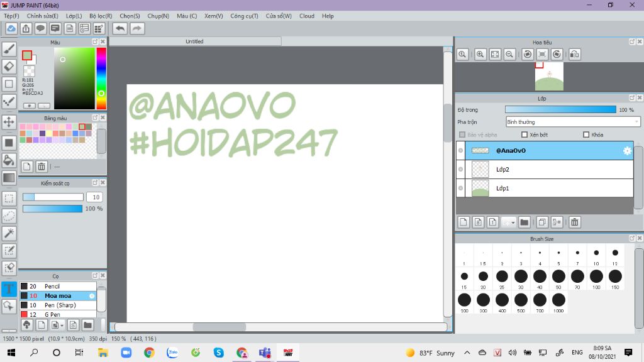Adjust the Độ trong opacity slider
Image resolution: width=644 pixels, height=362 pixels.
(560, 109)
